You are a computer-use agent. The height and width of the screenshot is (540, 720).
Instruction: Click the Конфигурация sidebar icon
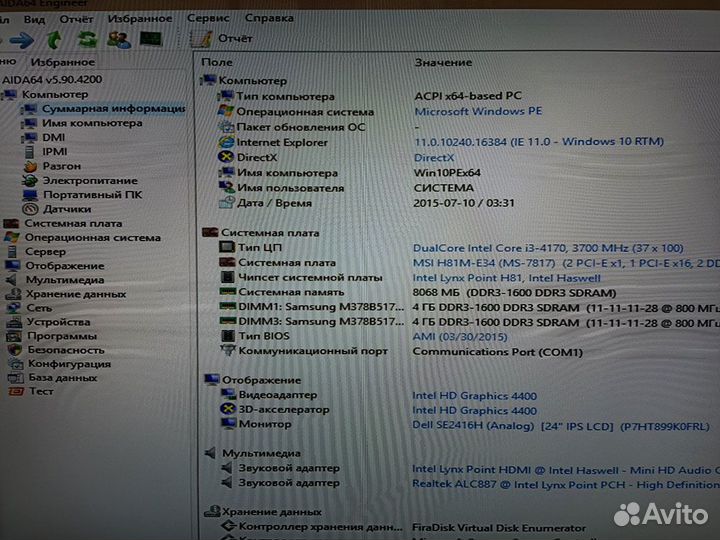[16, 364]
